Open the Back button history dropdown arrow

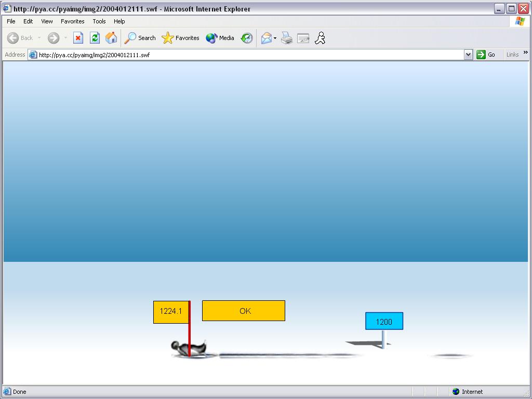(x=39, y=38)
